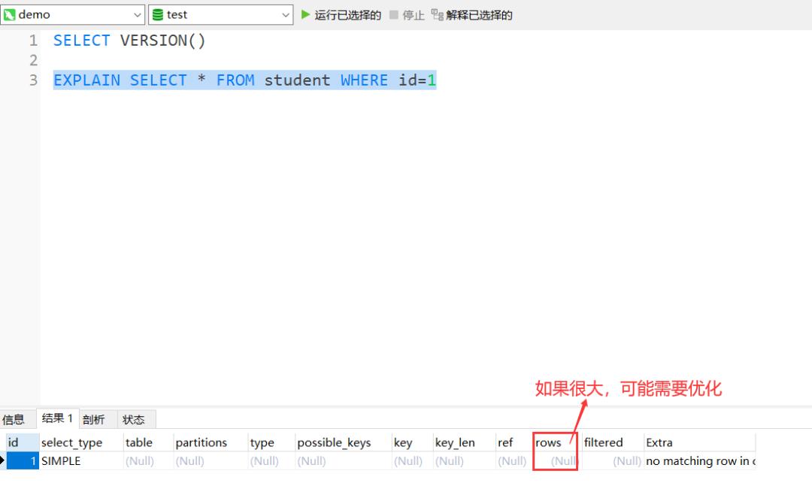Click the Extra column header
This screenshot has height=504, width=812.
(x=700, y=442)
